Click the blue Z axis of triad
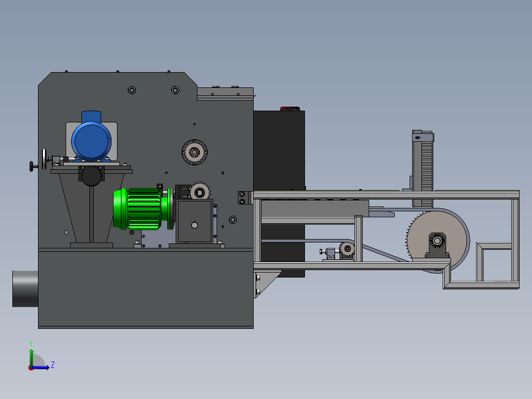The image size is (532, 399). coord(40,367)
